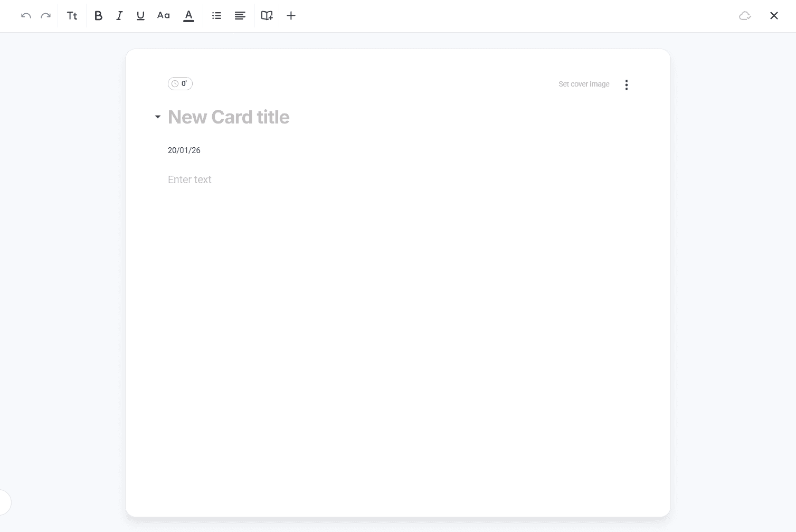Image resolution: width=796 pixels, height=532 pixels.
Task: Open the Tt text size options
Action: point(72,16)
